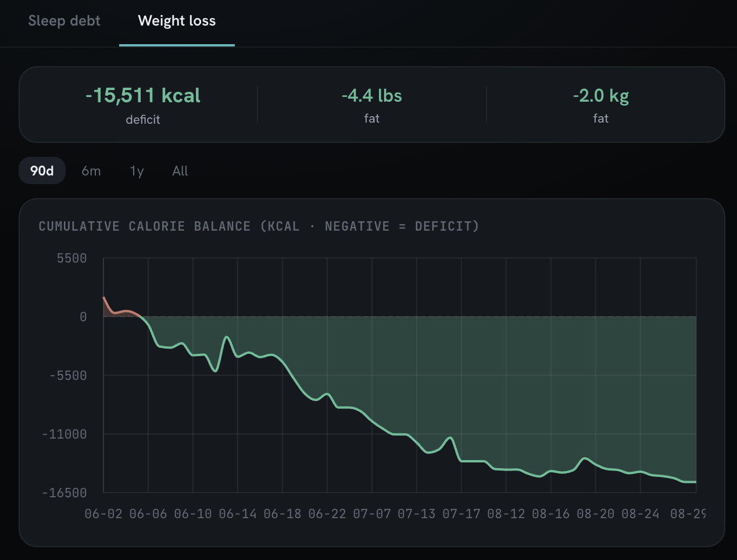Viewport: 737px width, 560px height.
Task: Click the -4.4 lbs fat value
Action: click(x=371, y=95)
